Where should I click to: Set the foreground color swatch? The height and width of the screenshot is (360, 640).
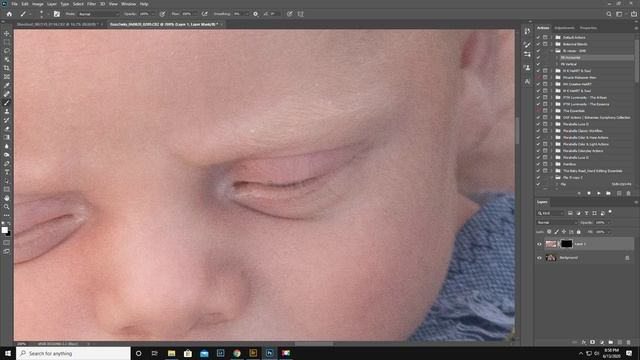click(4, 230)
